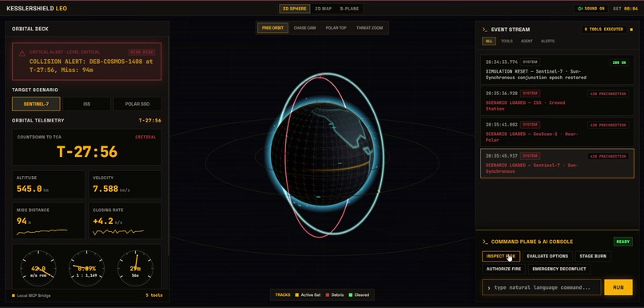Filter event stream by ALL
The image size is (644, 308).
pos(489,41)
